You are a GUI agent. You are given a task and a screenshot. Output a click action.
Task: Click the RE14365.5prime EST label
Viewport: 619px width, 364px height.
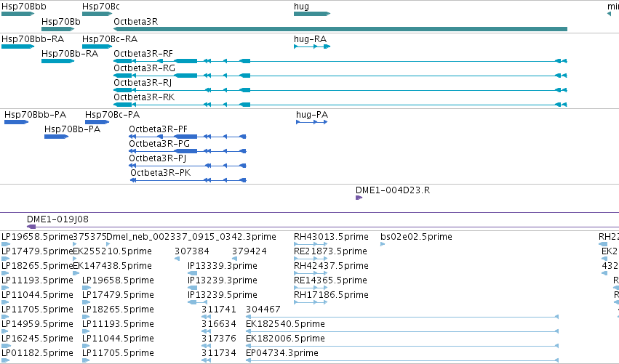(330, 280)
